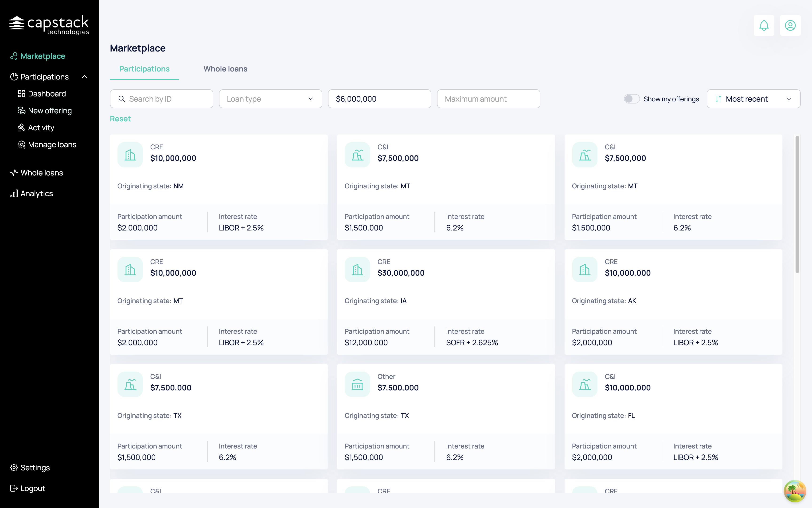Click the Marketplace sidebar icon
812x508 pixels.
(14, 56)
